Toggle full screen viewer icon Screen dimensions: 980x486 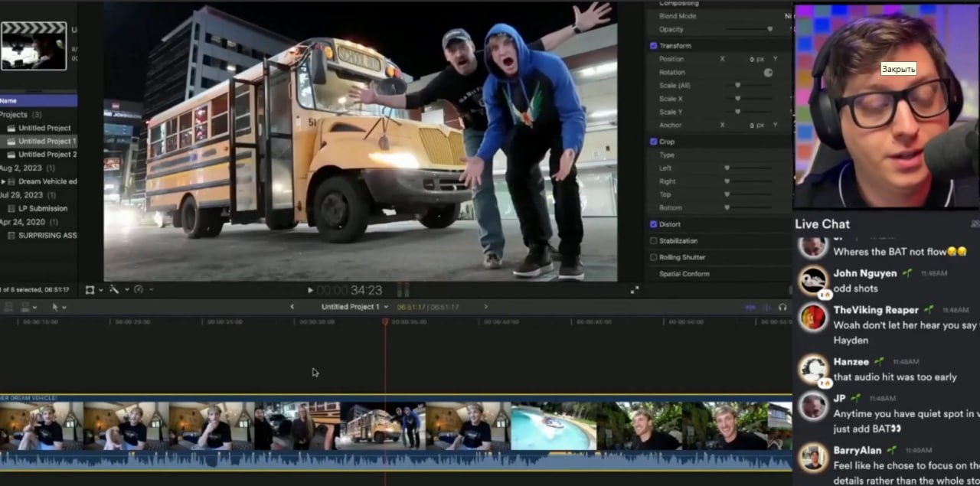coord(635,290)
